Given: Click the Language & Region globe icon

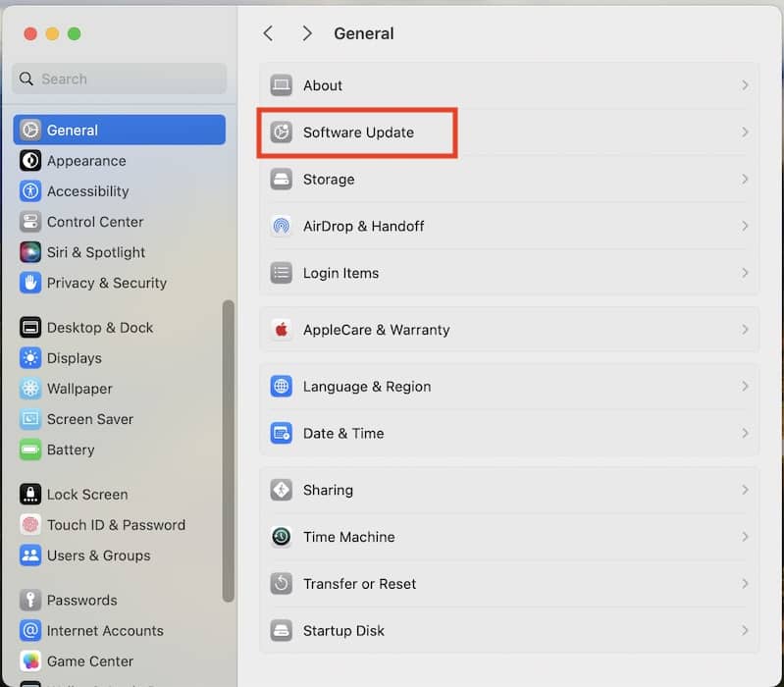Looking at the screenshot, I should click(282, 387).
